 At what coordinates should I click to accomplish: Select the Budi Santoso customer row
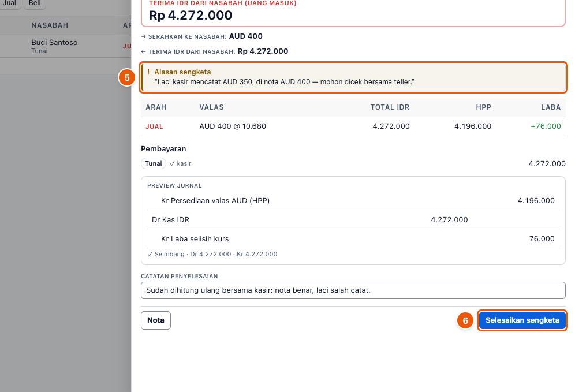[66, 46]
